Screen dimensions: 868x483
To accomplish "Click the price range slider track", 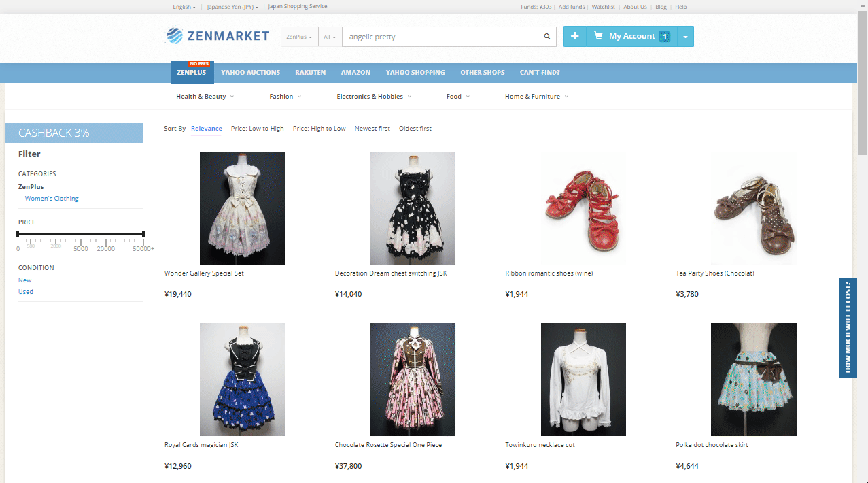I will click(x=81, y=234).
